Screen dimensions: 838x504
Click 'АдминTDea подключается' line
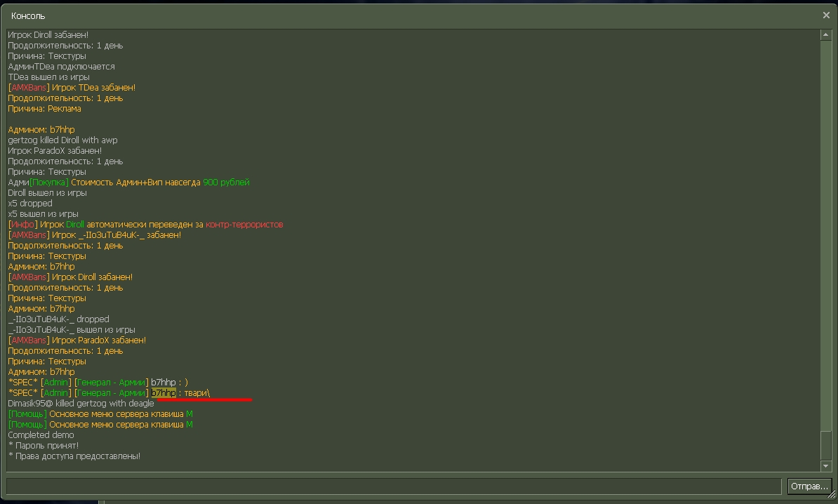pyautogui.click(x=61, y=67)
